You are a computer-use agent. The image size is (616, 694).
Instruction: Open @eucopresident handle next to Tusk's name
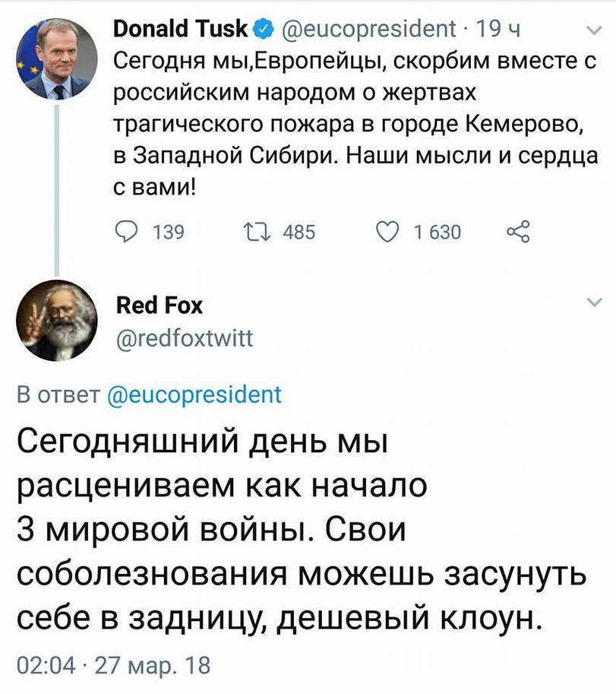pyautogui.click(x=368, y=29)
